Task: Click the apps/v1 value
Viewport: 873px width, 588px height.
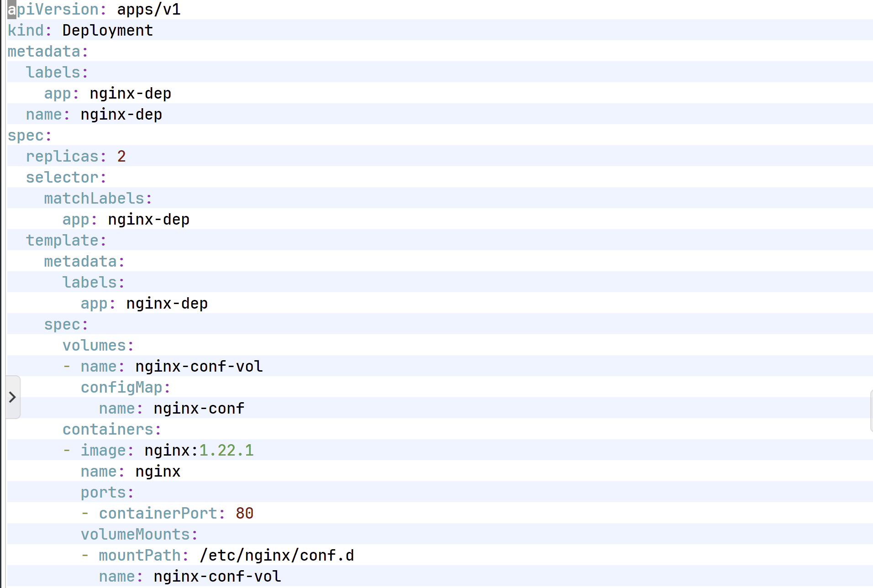Action: click(149, 10)
